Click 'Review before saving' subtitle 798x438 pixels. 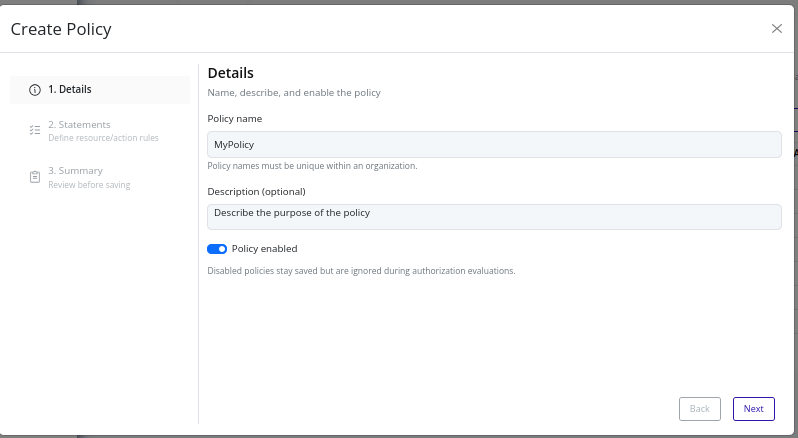click(89, 185)
